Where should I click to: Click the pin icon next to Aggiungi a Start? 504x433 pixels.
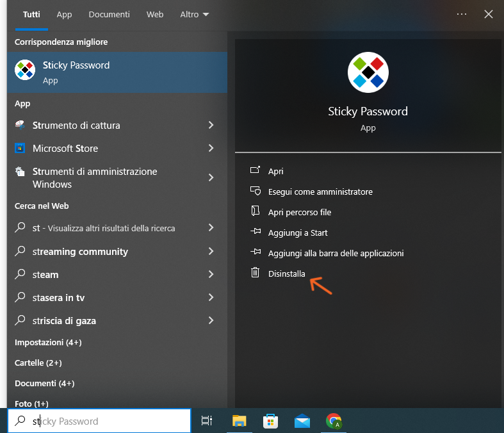click(x=256, y=231)
